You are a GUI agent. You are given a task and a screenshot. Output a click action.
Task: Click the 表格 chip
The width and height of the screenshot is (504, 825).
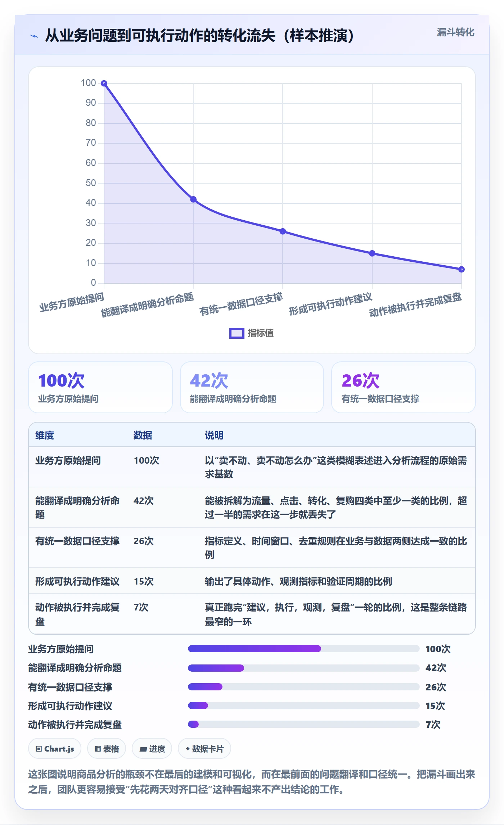pyautogui.click(x=107, y=749)
